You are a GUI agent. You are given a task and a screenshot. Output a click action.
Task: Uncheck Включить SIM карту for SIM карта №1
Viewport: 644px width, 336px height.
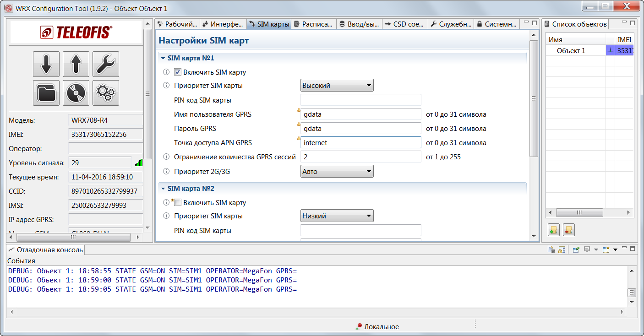click(x=177, y=72)
